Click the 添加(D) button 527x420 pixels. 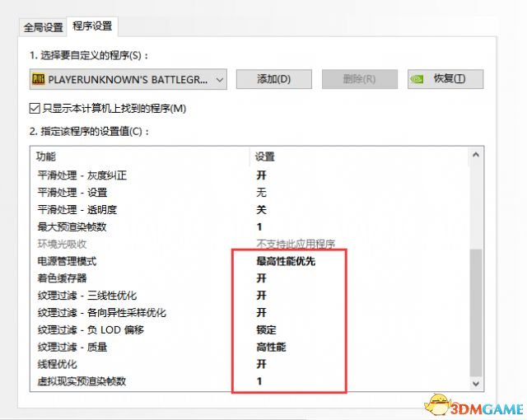pyautogui.click(x=273, y=79)
